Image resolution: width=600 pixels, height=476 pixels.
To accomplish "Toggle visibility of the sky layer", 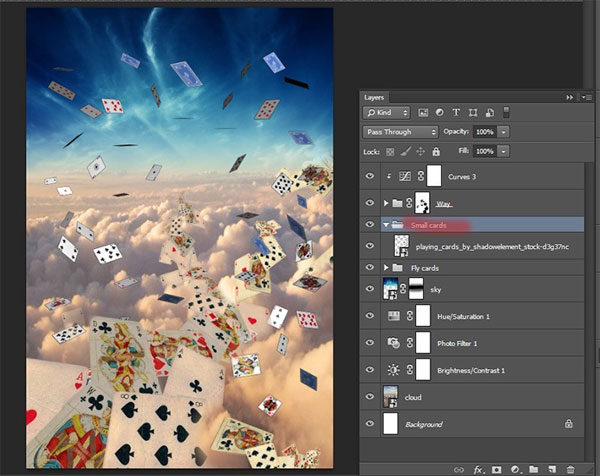I will [372, 290].
